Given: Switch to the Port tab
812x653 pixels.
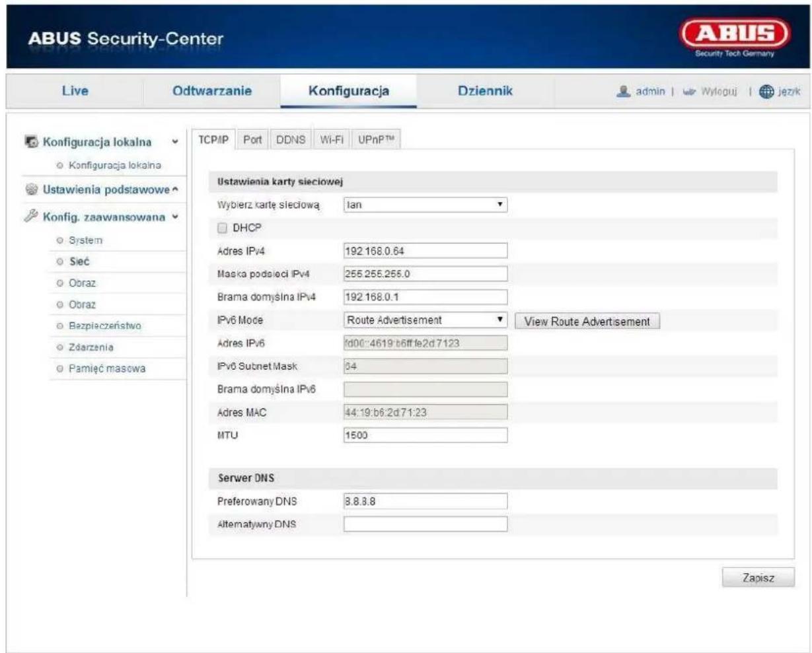Looking at the screenshot, I should 253,140.
